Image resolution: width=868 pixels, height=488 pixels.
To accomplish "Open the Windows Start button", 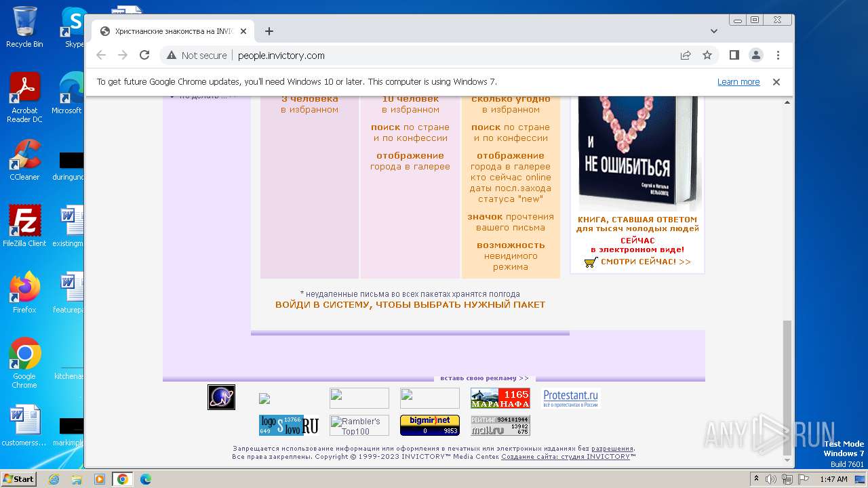I will pos(19,479).
